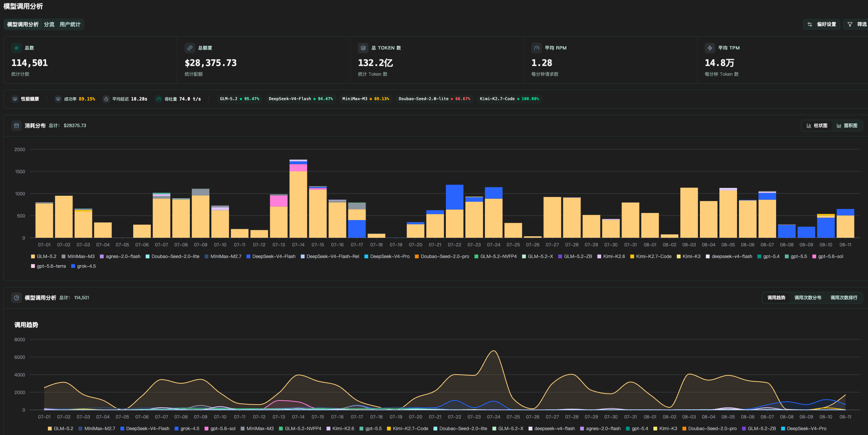Click the Doubao-Seed-2.0-lite 66.67% health badge
Screen dimensions: 868x435
coord(434,99)
